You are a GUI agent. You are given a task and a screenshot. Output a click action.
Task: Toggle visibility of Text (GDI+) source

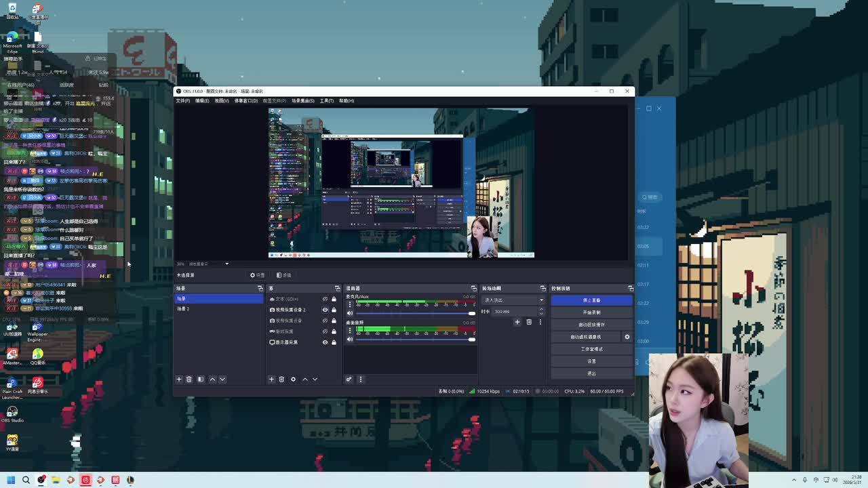click(325, 299)
